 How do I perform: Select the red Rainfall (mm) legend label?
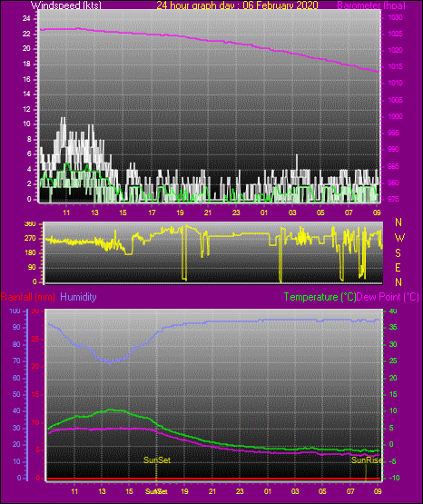[27, 297]
